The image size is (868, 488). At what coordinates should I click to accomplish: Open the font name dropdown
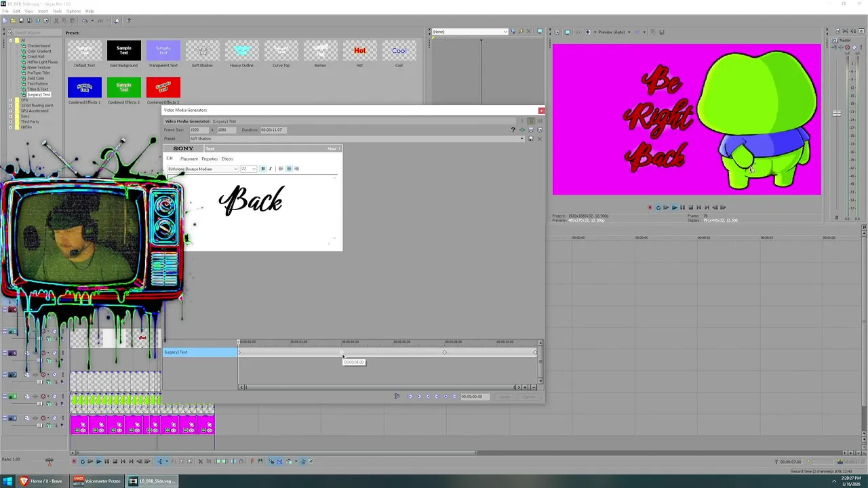click(236, 169)
